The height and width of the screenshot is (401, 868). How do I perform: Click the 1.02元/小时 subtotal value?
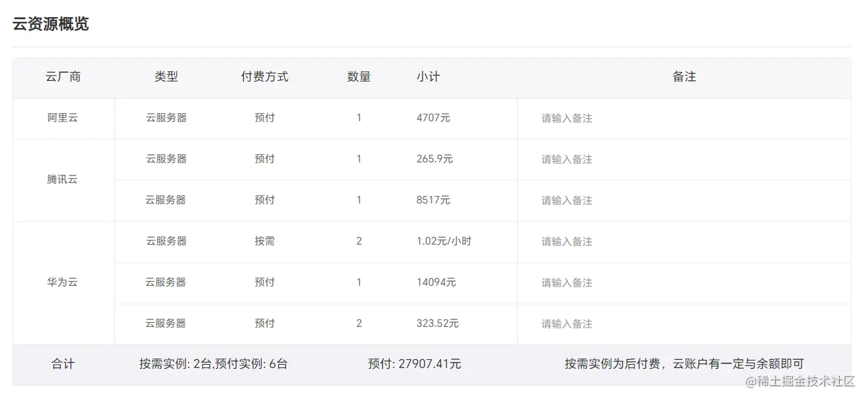pyautogui.click(x=444, y=241)
